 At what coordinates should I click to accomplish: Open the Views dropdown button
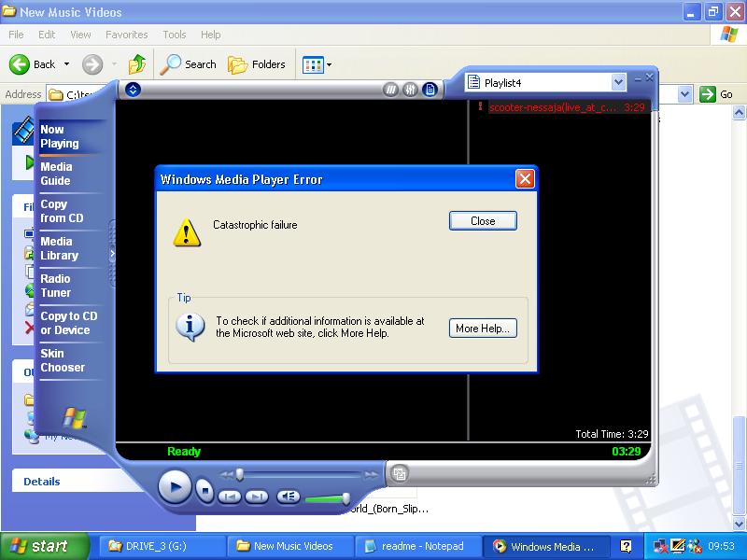pos(317,64)
